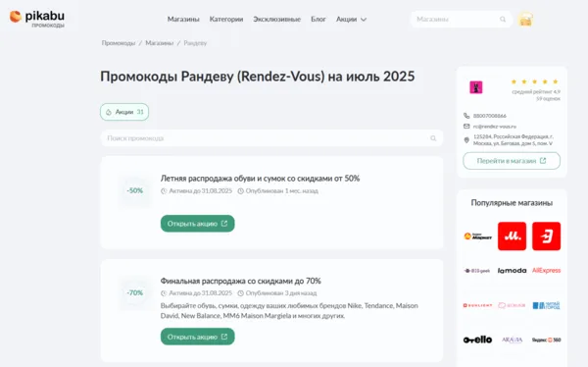The width and height of the screenshot is (588, 367).
Task: Open the orello store logo
Action: 477,340
